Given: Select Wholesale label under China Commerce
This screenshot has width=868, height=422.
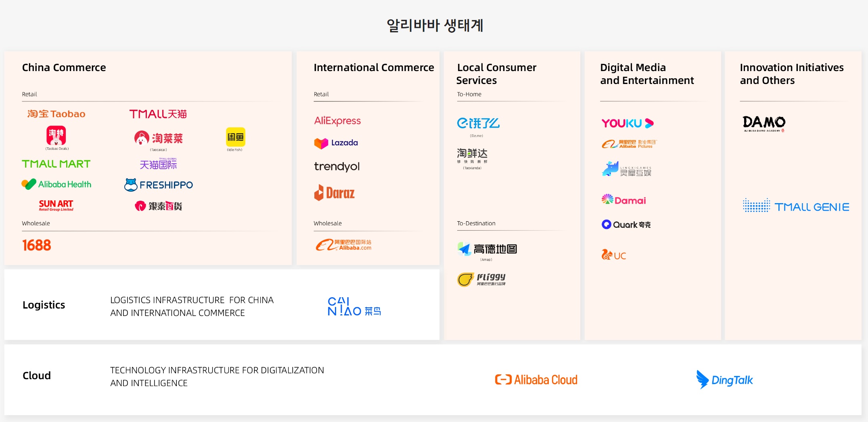Looking at the screenshot, I should point(36,223).
